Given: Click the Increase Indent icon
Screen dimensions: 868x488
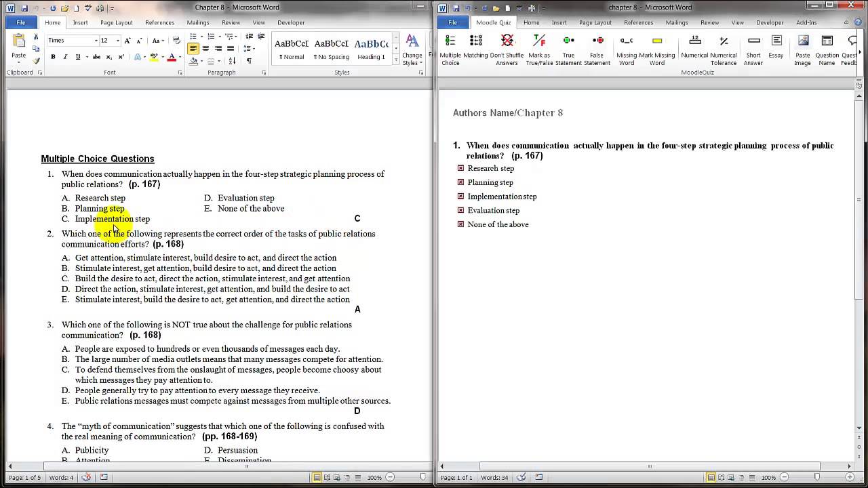Looking at the screenshot, I should [261, 37].
